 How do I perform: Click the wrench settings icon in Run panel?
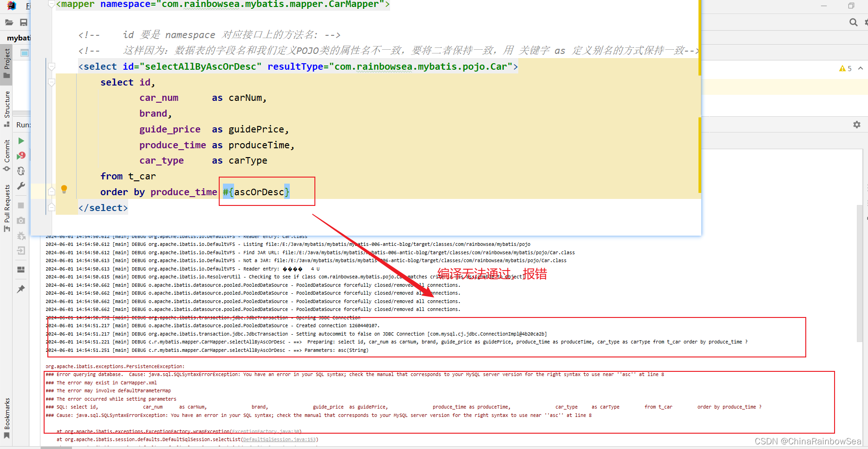[21, 186]
